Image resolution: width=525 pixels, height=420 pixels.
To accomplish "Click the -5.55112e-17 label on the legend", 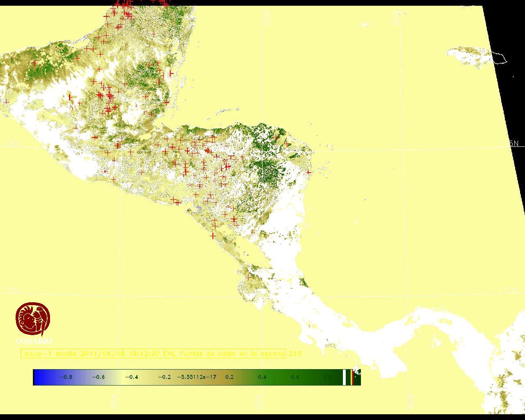I will tap(196, 377).
